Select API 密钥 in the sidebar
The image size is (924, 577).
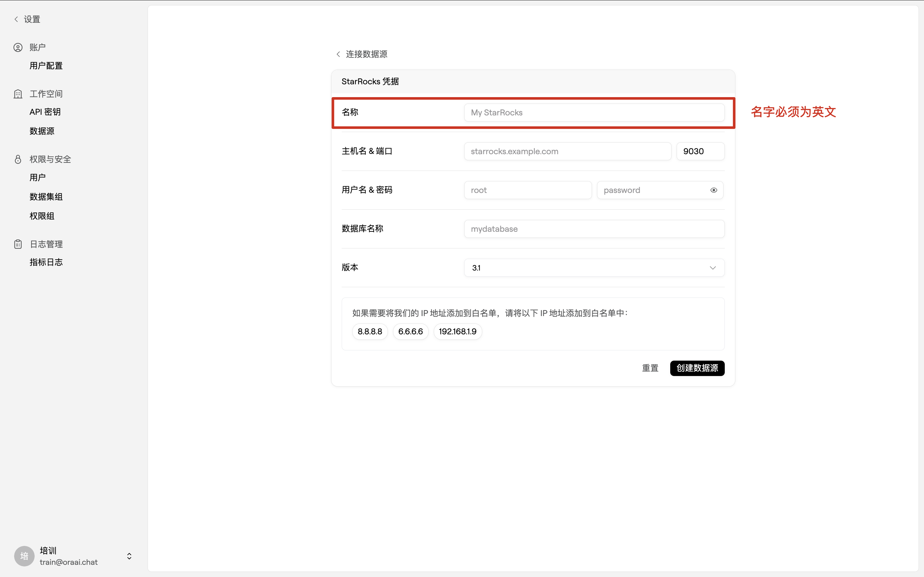tap(45, 112)
